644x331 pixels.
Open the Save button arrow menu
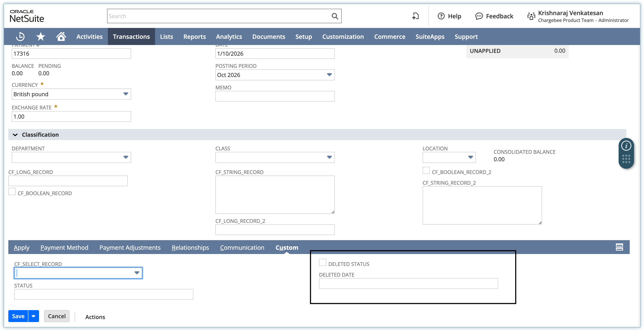tap(33, 316)
